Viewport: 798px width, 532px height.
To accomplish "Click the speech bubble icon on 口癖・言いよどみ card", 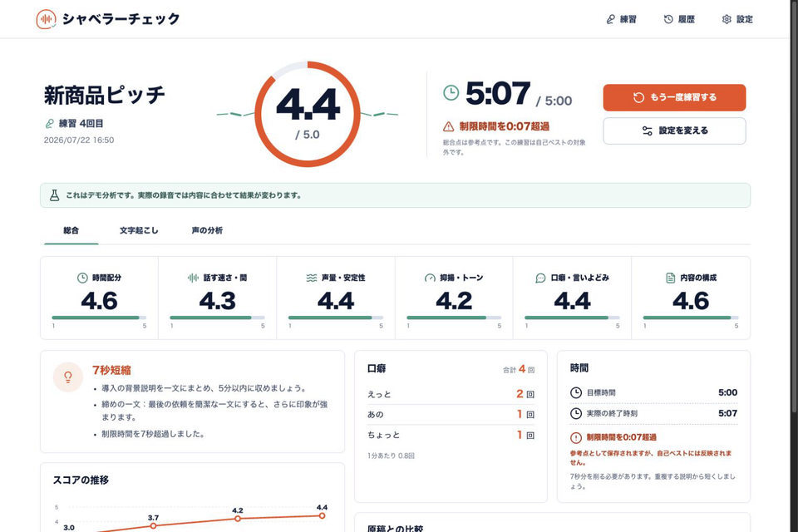I will 540,278.
